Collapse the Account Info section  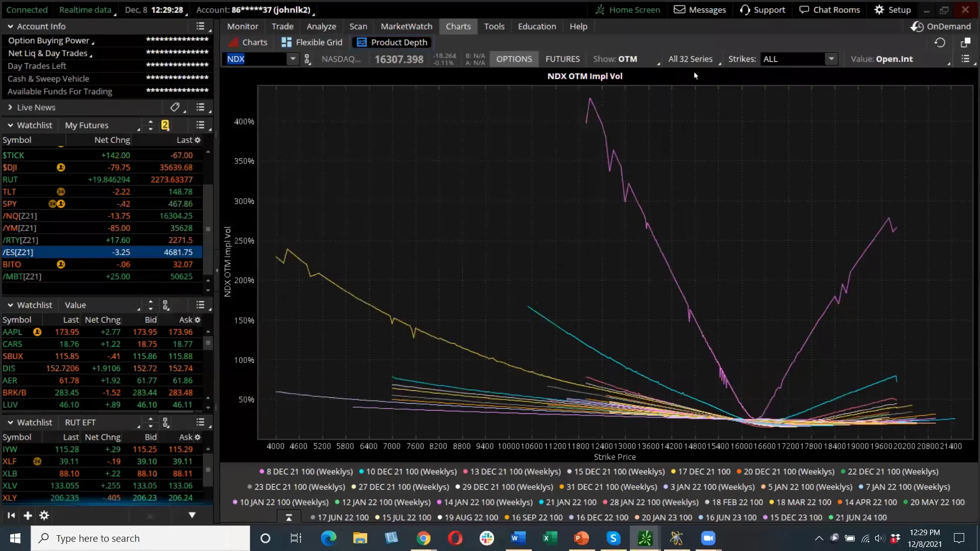coord(10,26)
